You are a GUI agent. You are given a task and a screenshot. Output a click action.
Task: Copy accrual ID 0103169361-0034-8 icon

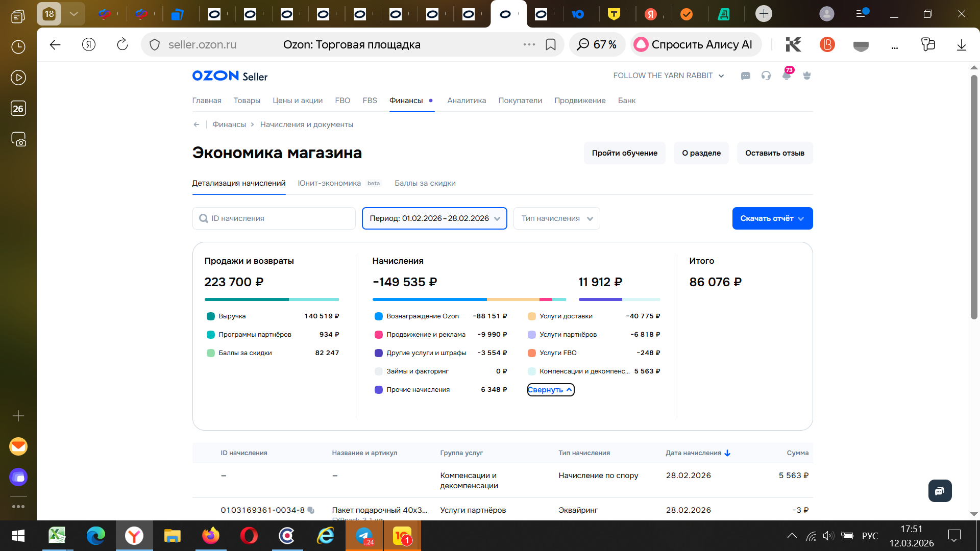coord(311,510)
